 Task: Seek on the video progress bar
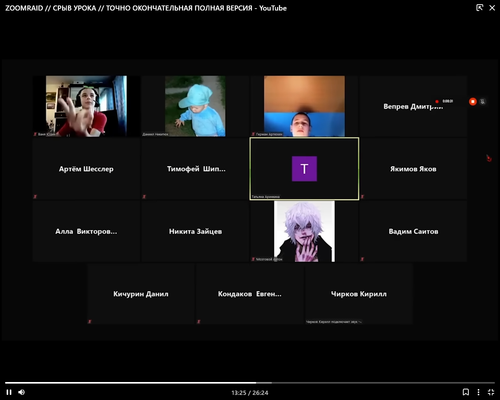[250, 383]
